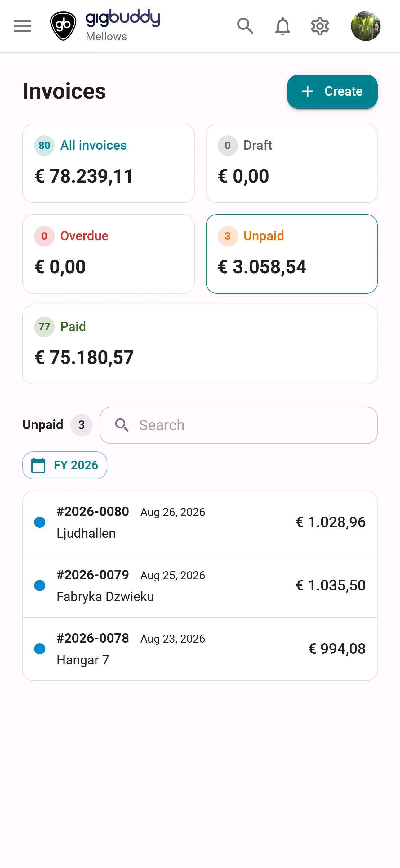This screenshot has width=400, height=868.
Task: Open invoice #2026-0080 for Ljudhallen
Action: pos(200,522)
